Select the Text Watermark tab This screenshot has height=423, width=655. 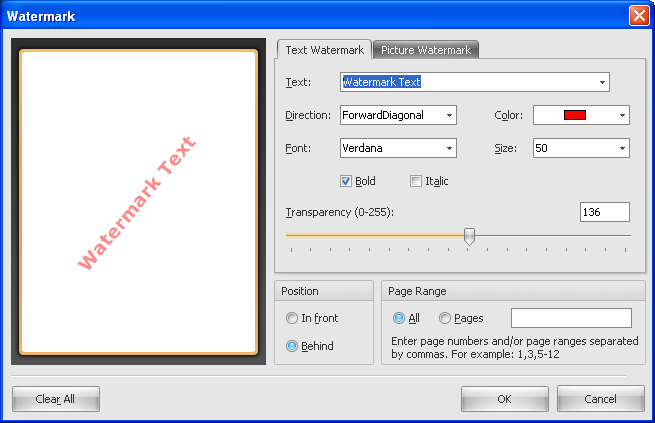(324, 50)
